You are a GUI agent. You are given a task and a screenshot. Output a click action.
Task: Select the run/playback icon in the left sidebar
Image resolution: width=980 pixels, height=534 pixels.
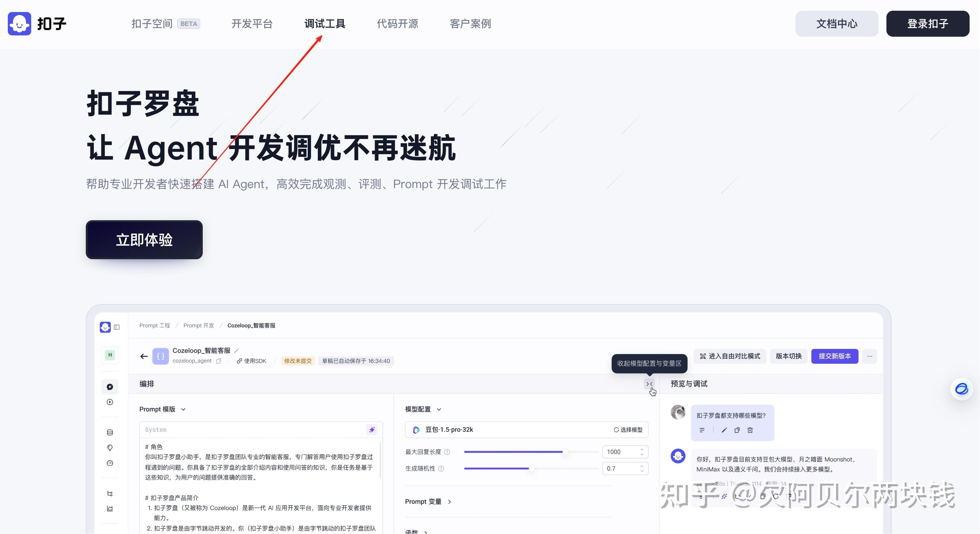point(110,402)
